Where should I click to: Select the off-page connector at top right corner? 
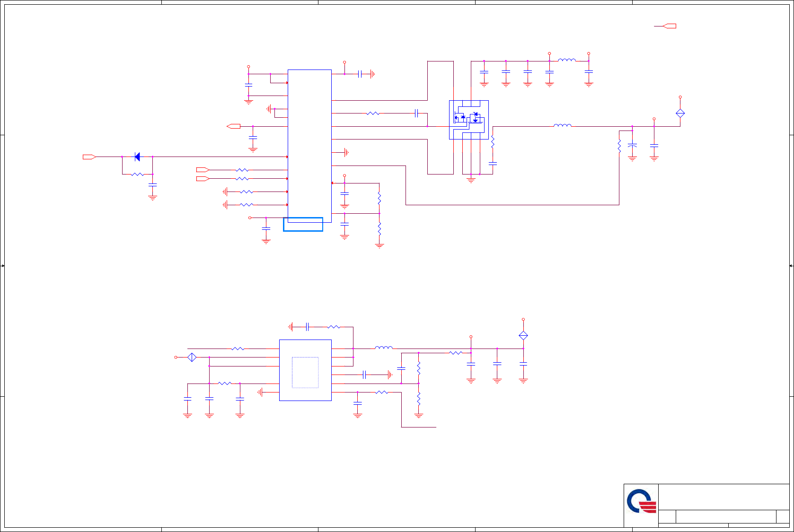click(670, 26)
